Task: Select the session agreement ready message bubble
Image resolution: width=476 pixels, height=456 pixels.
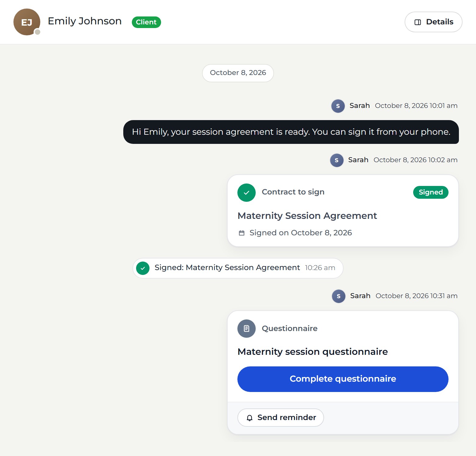Action: click(x=291, y=132)
